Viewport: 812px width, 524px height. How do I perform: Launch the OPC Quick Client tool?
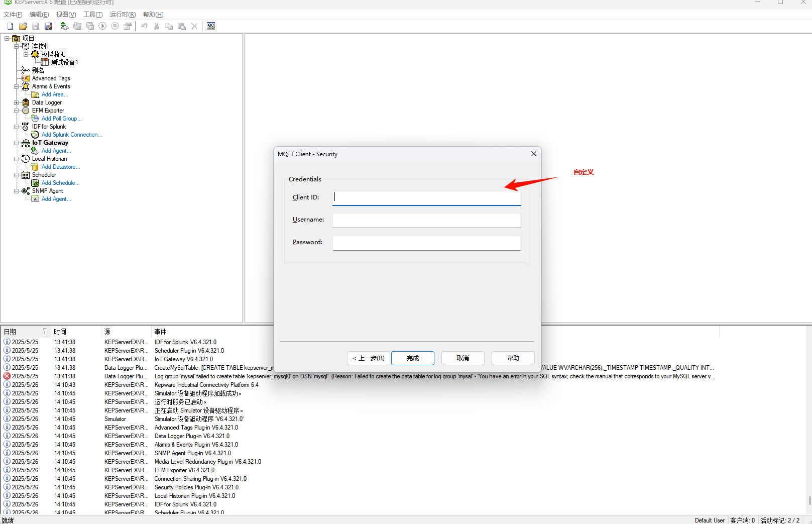point(211,26)
